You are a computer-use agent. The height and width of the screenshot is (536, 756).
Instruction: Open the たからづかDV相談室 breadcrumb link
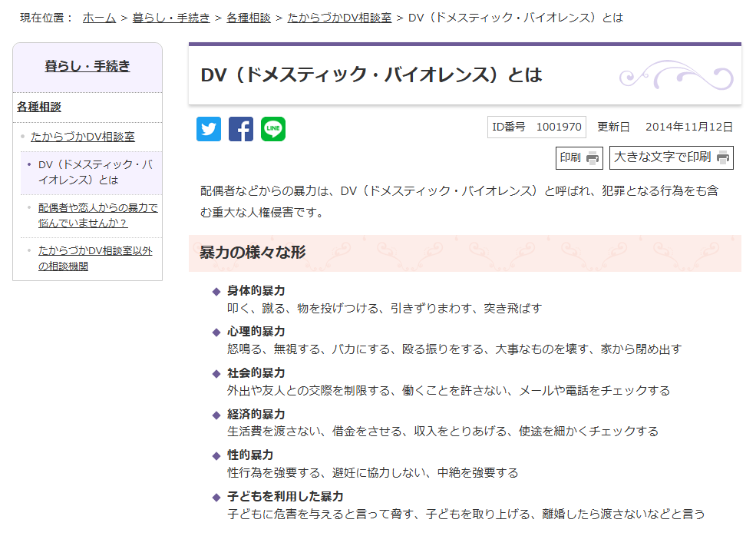(x=339, y=18)
